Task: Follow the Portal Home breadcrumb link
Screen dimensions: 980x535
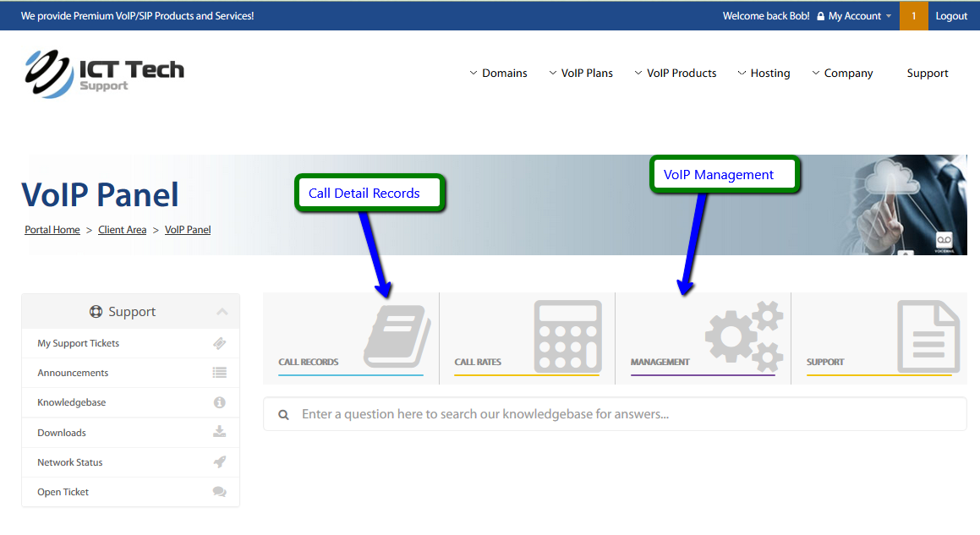Action: click(x=52, y=229)
